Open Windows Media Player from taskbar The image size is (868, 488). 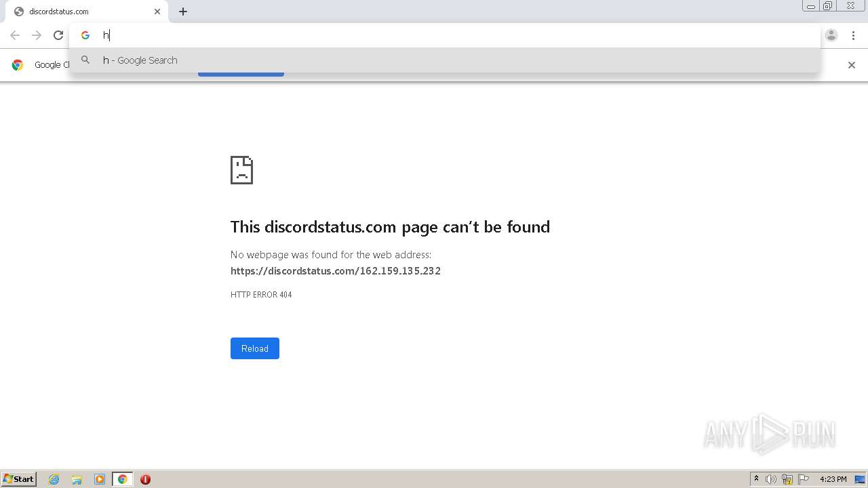tap(100, 479)
